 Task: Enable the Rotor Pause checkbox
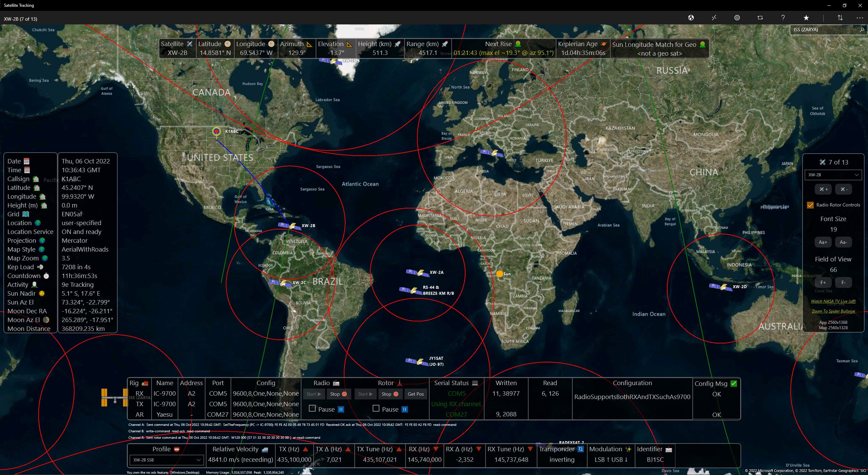tap(376, 409)
